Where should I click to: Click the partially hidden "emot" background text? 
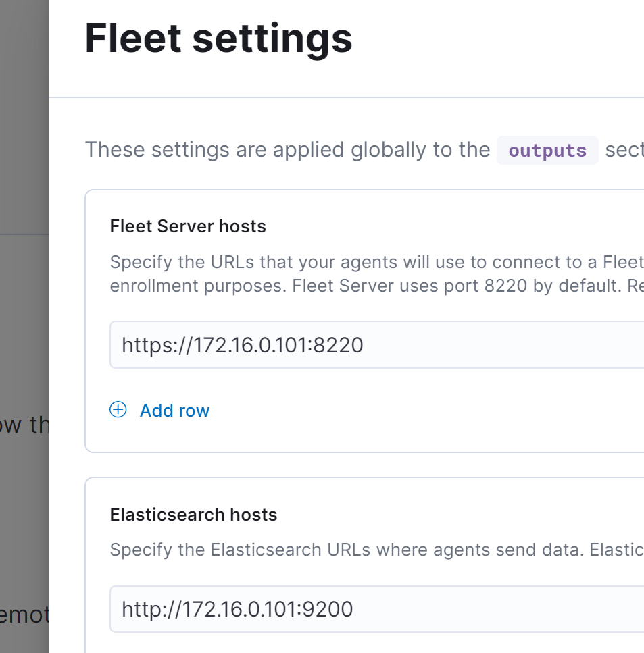click(24, 615)
